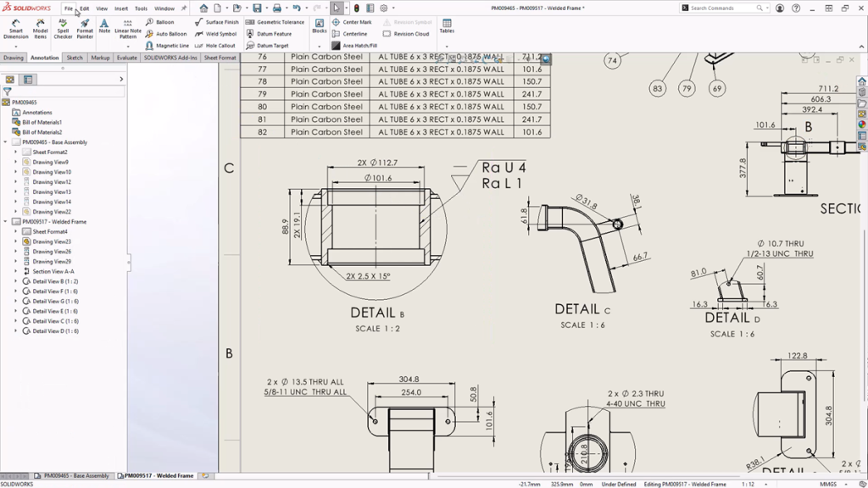The height and width of the screenshot is (488, 868).
Task: Apply Area Hatch/Fill
Action: click(354, 46)
